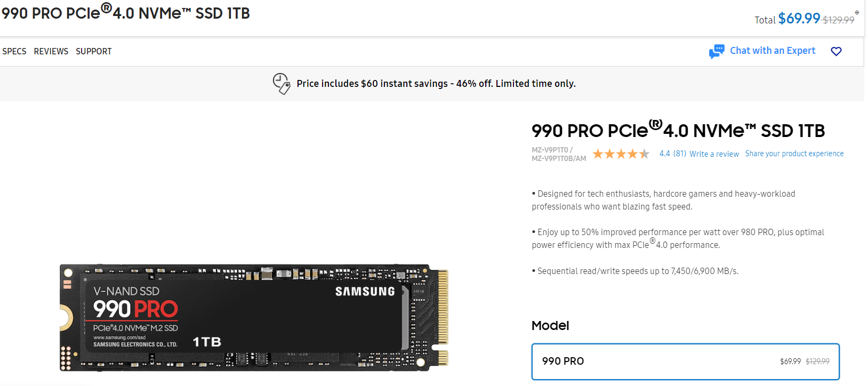Click the Chat with an Expert link

(x=773, y=51)
